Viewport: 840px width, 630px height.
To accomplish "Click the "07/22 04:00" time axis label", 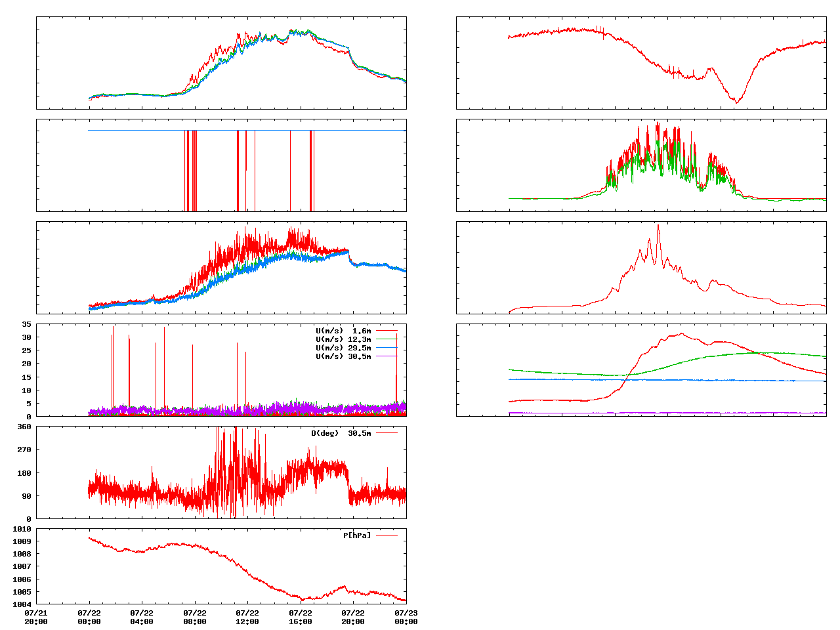I will coord(142,618).
